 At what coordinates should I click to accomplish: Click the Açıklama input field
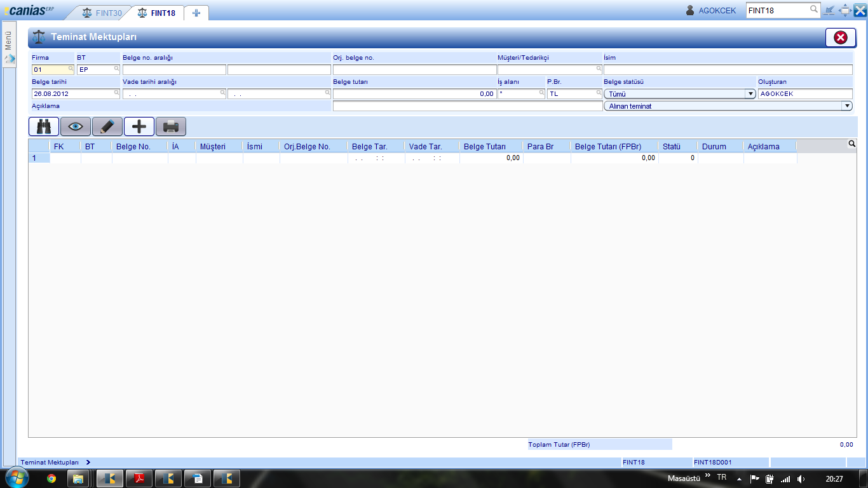pyautogui.click(x=468, y=106)
